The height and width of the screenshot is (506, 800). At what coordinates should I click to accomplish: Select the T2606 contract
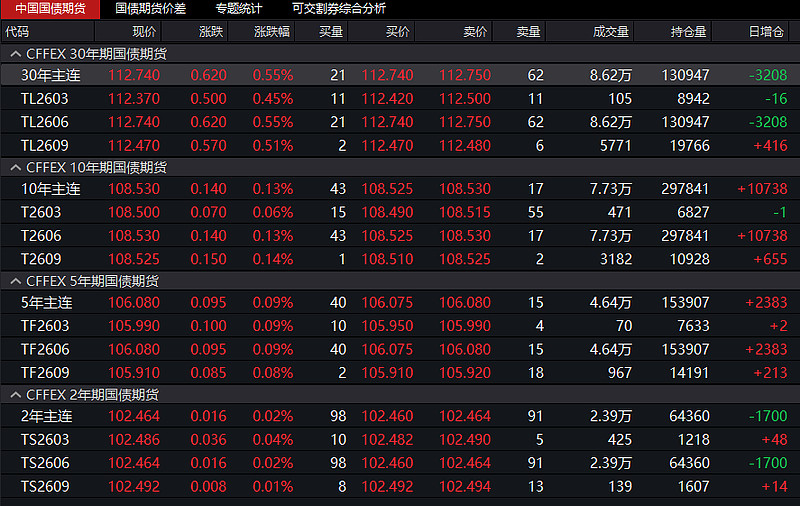400,236
